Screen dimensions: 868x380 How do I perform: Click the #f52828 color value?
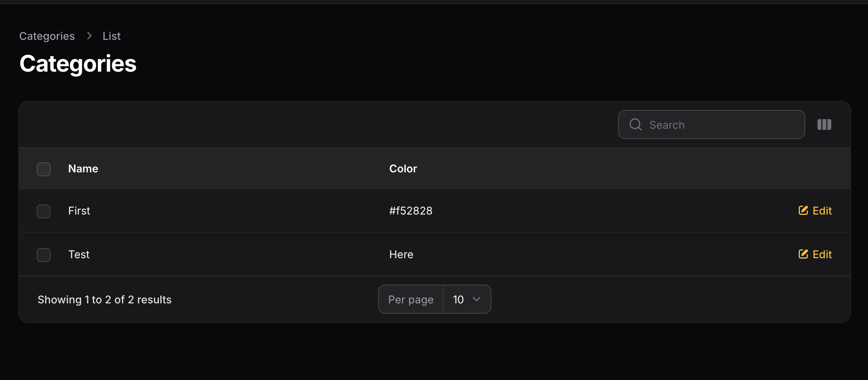pos(411,211)
